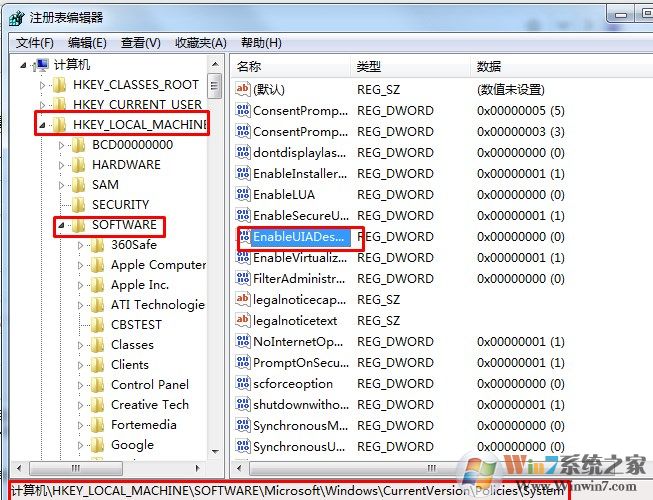Click tree pane scroll up arrow
Viewport: 653px width, 500px height.
[215, 64]
